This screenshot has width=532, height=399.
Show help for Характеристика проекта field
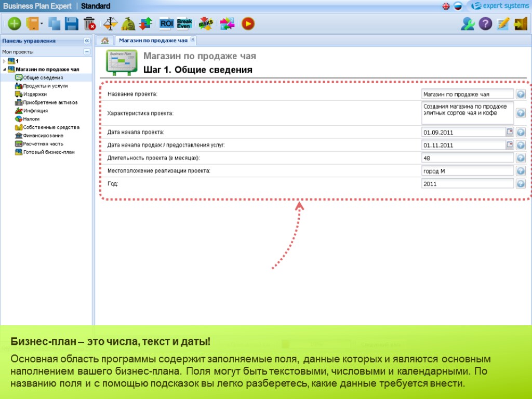(x=521, y=113)
